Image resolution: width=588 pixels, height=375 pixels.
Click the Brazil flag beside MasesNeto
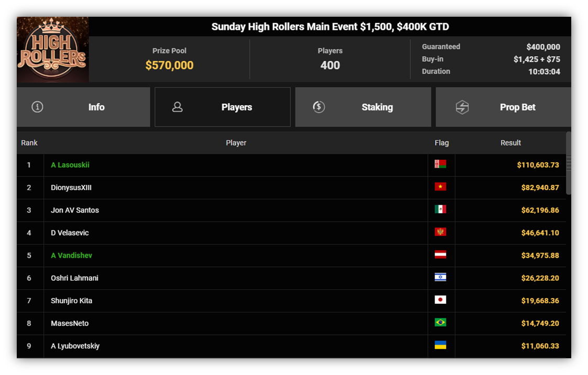pyautogui.click(x=440, y=322)
